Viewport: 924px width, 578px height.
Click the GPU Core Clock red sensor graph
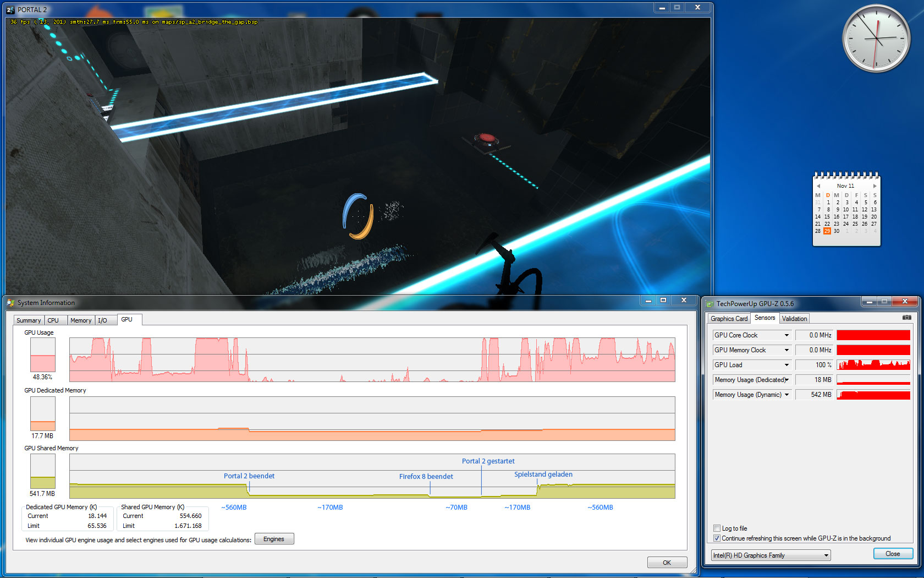click(873, 335)
